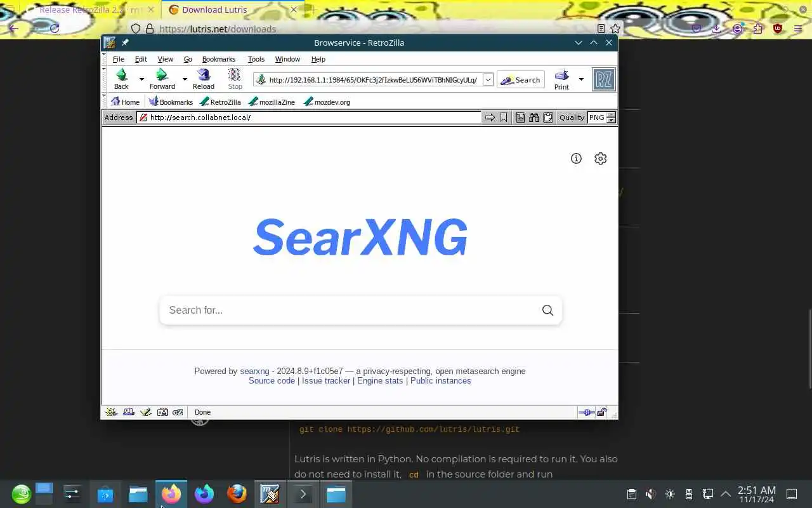Open SearXNG preferences gear icon
The image size is (812, 508).
(x=601, y=159)
